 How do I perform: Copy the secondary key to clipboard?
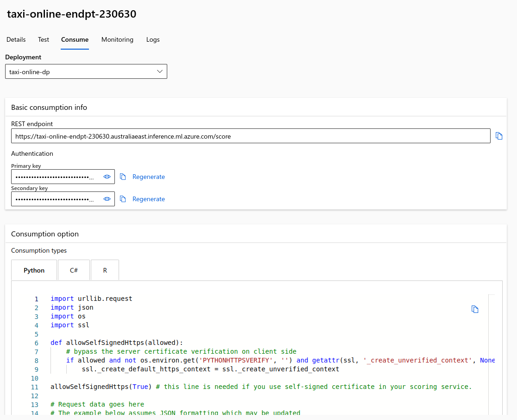point(123,199)
